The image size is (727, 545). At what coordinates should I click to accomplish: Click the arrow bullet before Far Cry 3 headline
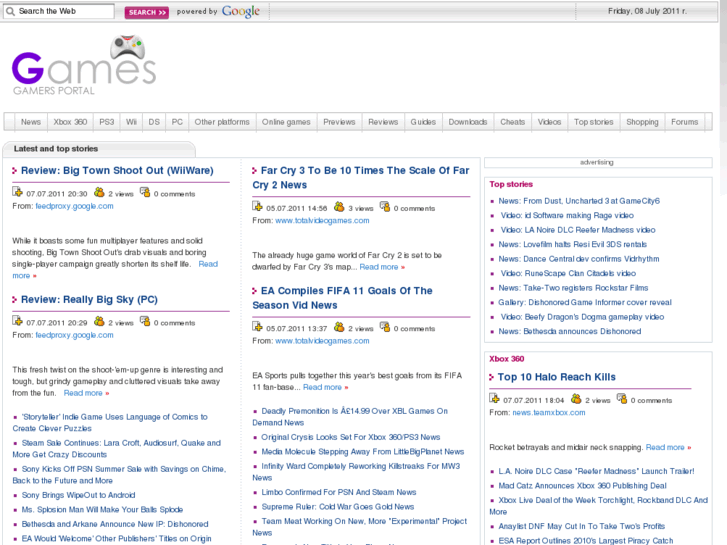pyautogui.click(x=255, y=171)
